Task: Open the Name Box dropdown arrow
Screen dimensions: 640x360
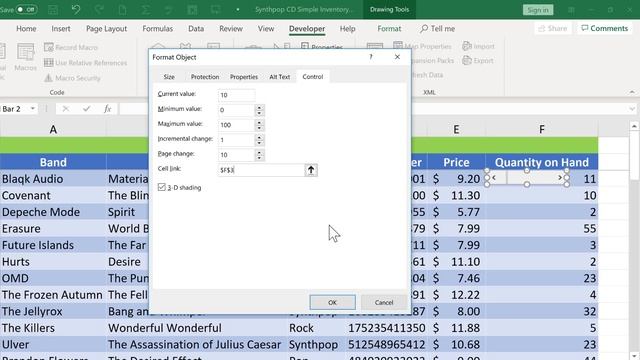Action: pyautogui.click(x=32, y=109)
